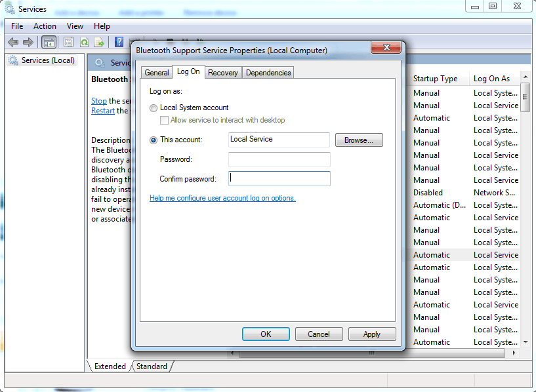
Task: Click the Services gear icon in title bar
Action: point(10,9)
